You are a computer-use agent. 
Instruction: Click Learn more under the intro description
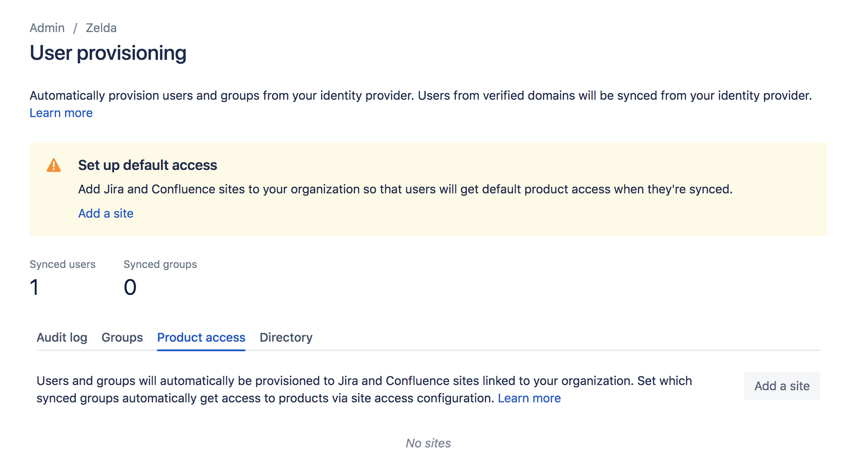[61, 113]
